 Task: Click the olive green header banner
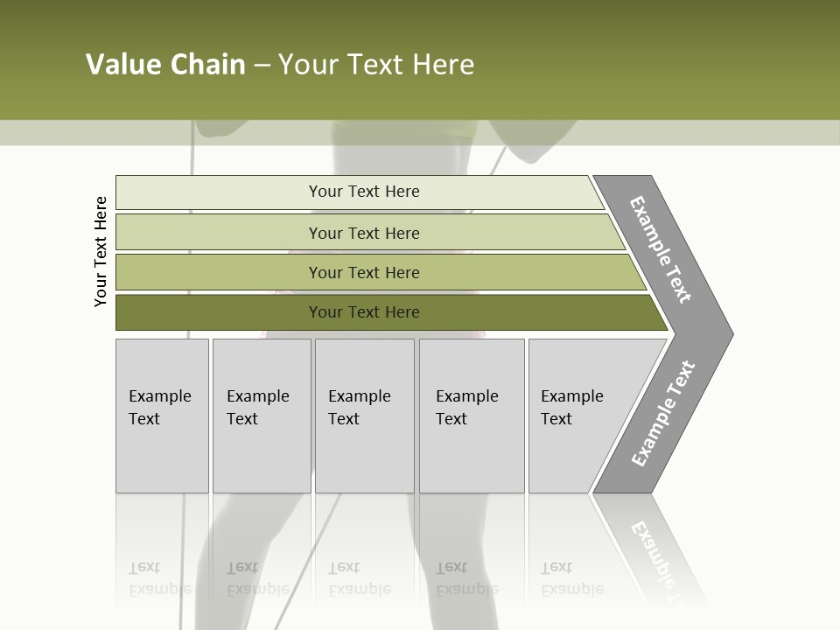click(x=420, y=60)
